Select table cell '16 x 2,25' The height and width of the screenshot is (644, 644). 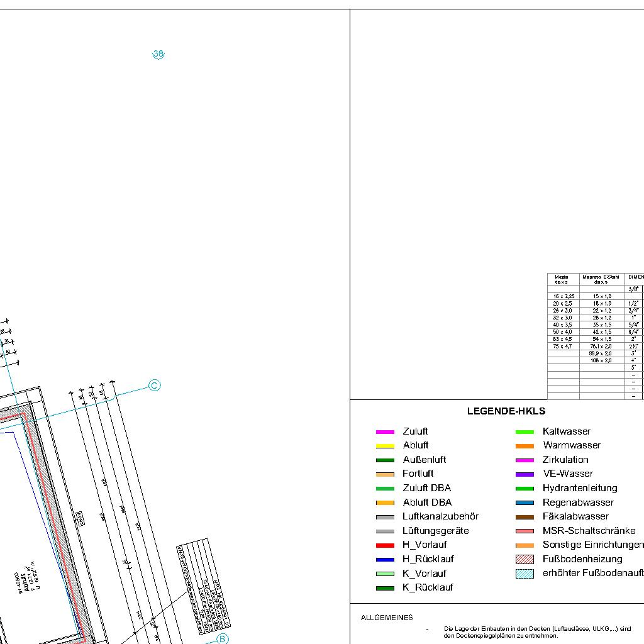(563, 296)
